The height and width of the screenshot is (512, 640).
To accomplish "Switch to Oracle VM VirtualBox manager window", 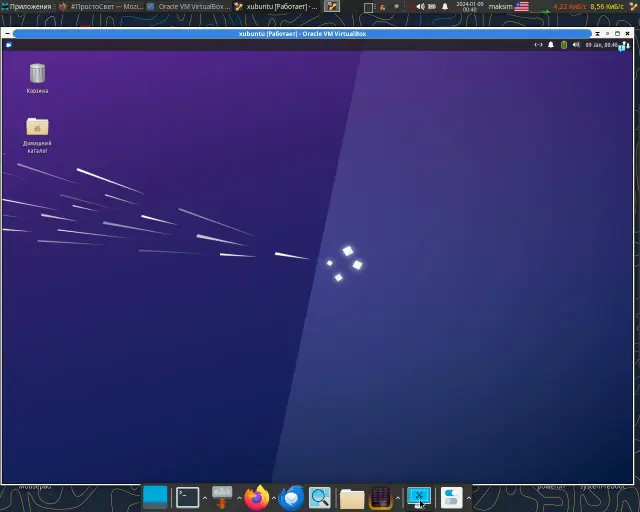I will point(189,7).
